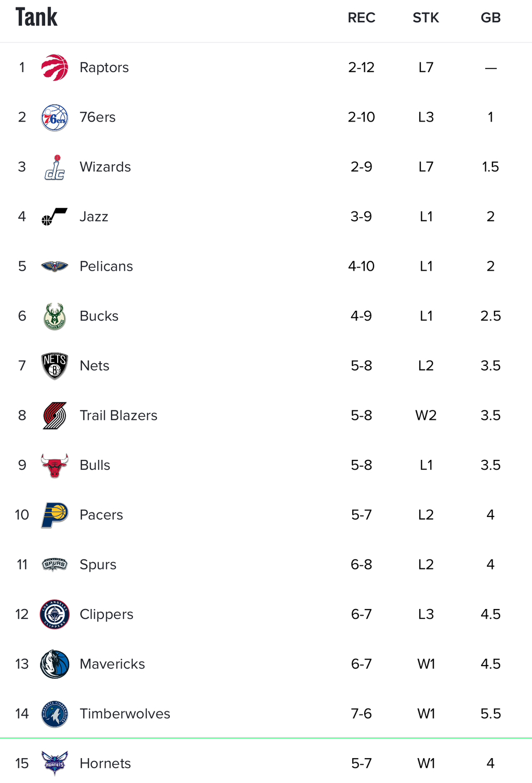532x783 pixels.
Task: Sort by the STK column header
Action: click(426, 18)
